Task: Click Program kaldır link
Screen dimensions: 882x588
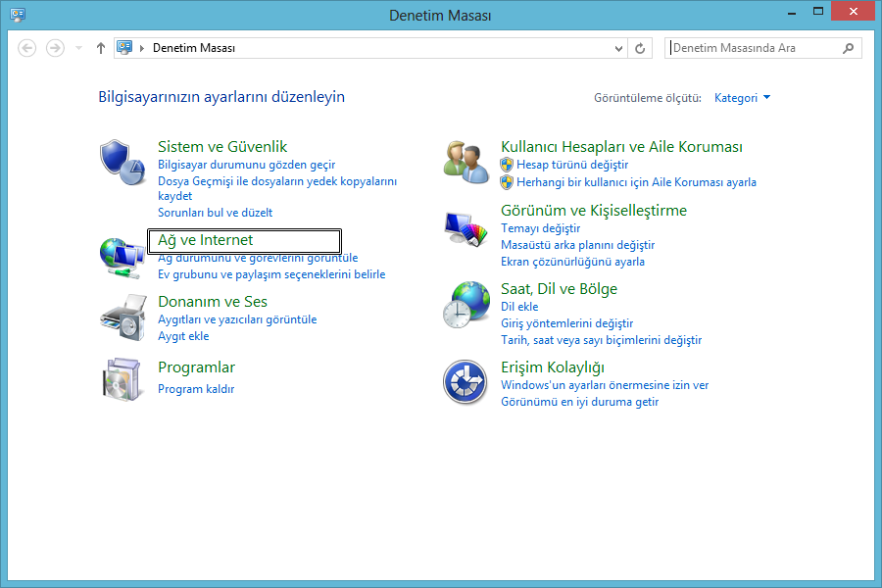Action: pyautogui.click(x=196, y=389)
